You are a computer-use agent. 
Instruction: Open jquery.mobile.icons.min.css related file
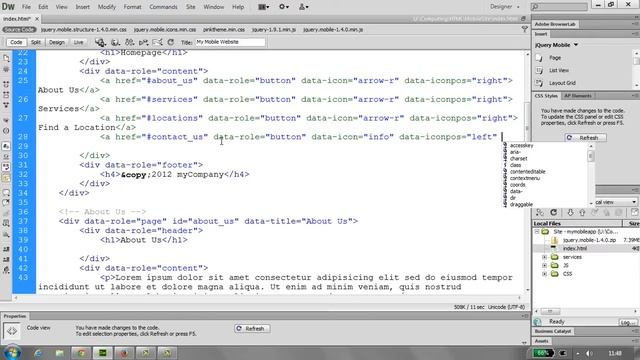tap(165, 29)
